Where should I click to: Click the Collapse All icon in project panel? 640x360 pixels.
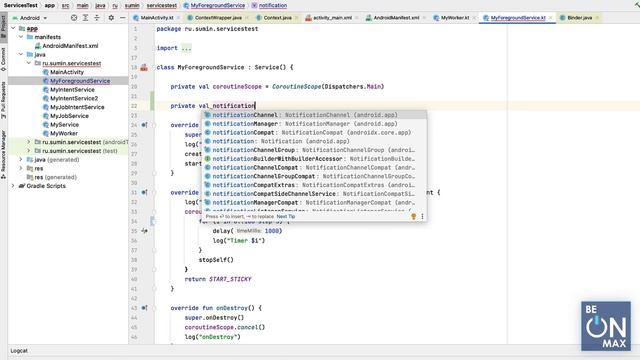pos(97,18)
